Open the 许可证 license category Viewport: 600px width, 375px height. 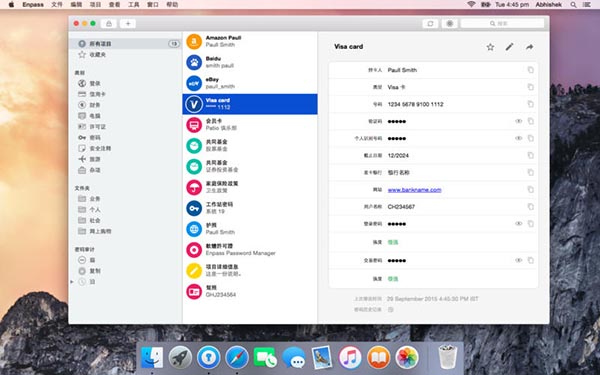coord(92,127)
